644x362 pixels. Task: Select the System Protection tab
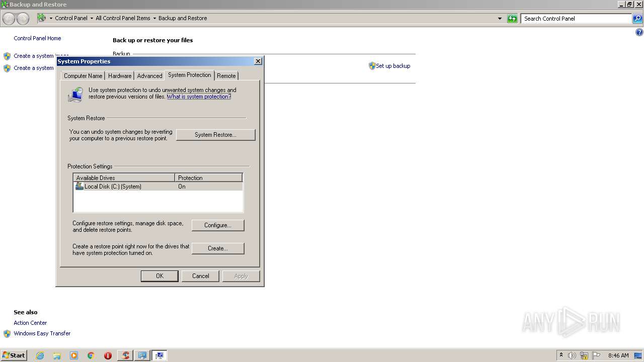(190, 75)
